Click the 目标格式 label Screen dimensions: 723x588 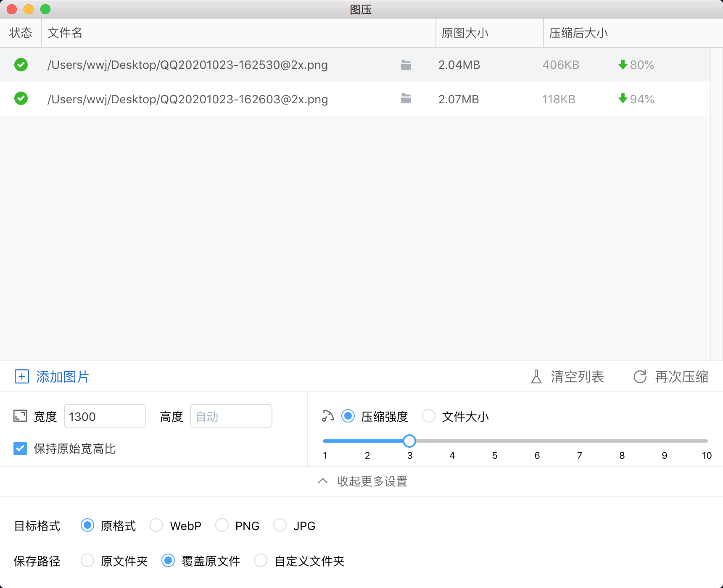[37, 526]
